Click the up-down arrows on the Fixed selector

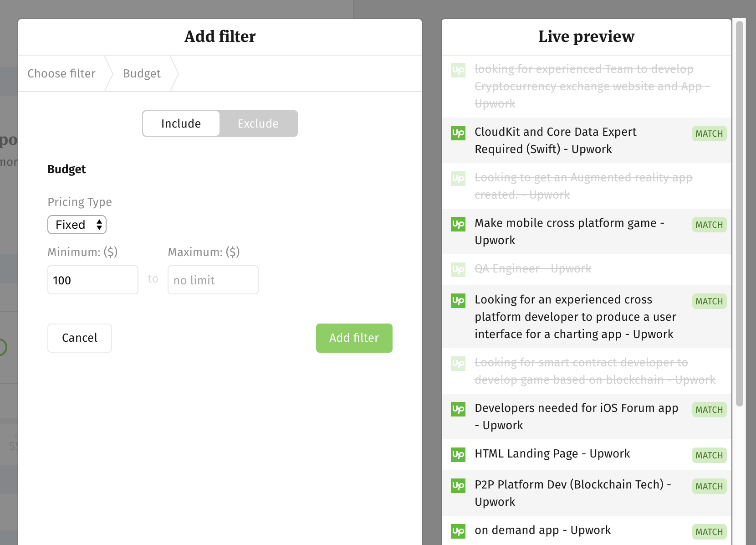[x=99, y=225]
